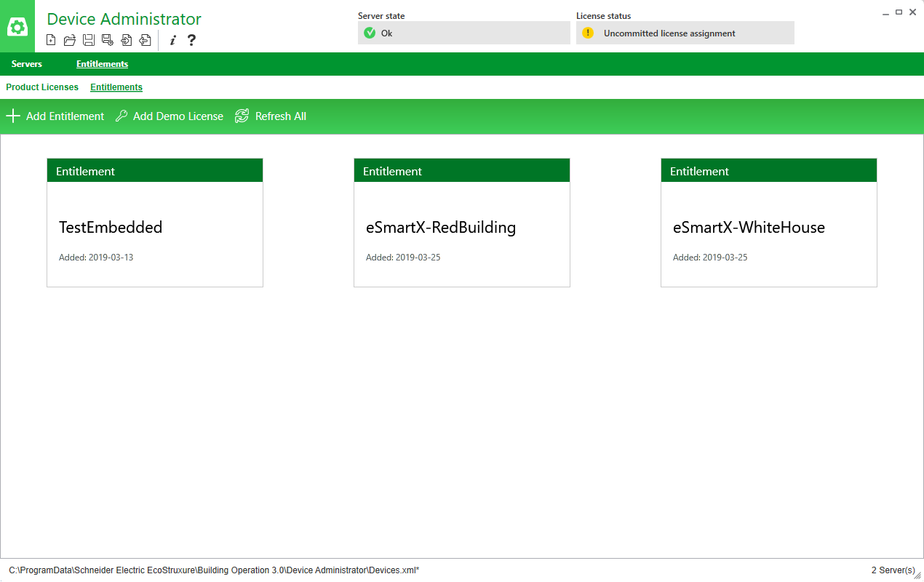Click Entitlement header of eSmartX-WhiteHouse card
The height and width of the screenshot is (582, 924).
(769, 171)
